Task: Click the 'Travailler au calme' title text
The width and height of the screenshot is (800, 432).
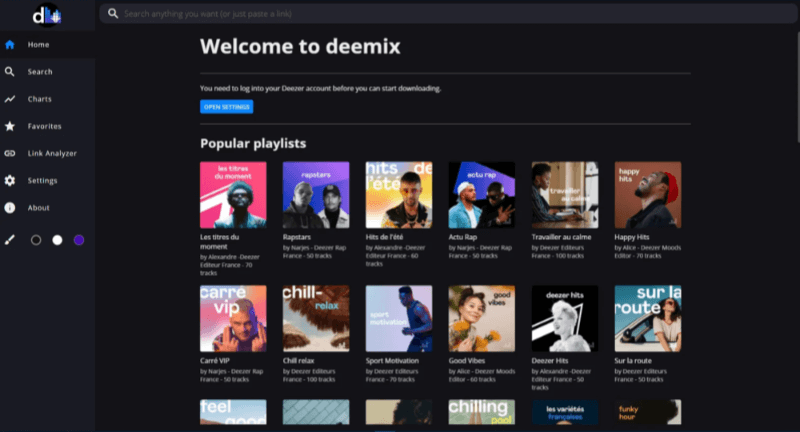Action: (561, 237)
